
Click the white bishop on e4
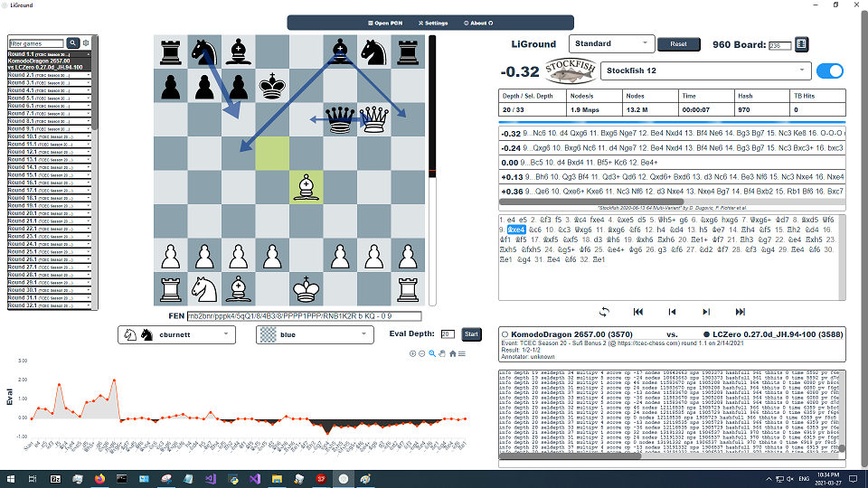(x=307, y=187)
